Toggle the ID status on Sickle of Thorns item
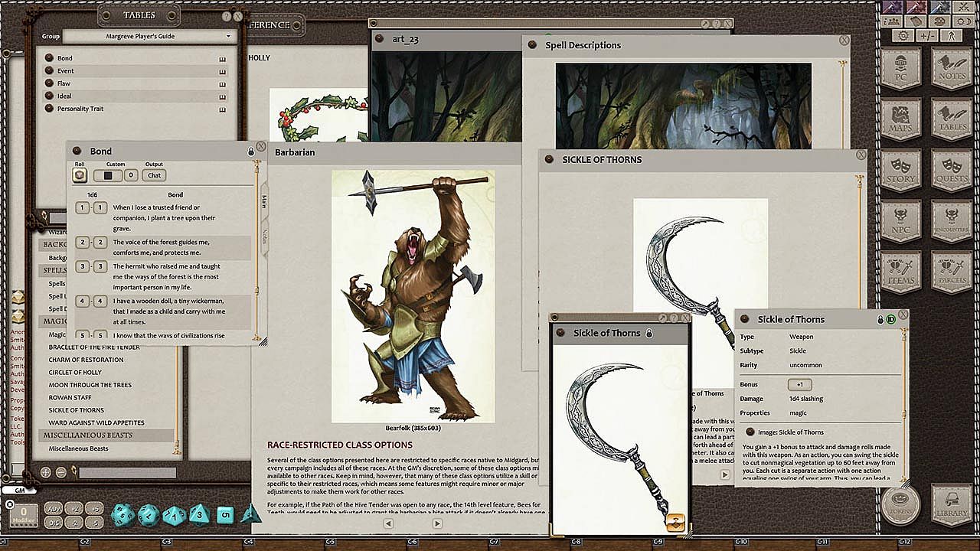The width and height of the screenshot is (980, 551). point(891,319)
